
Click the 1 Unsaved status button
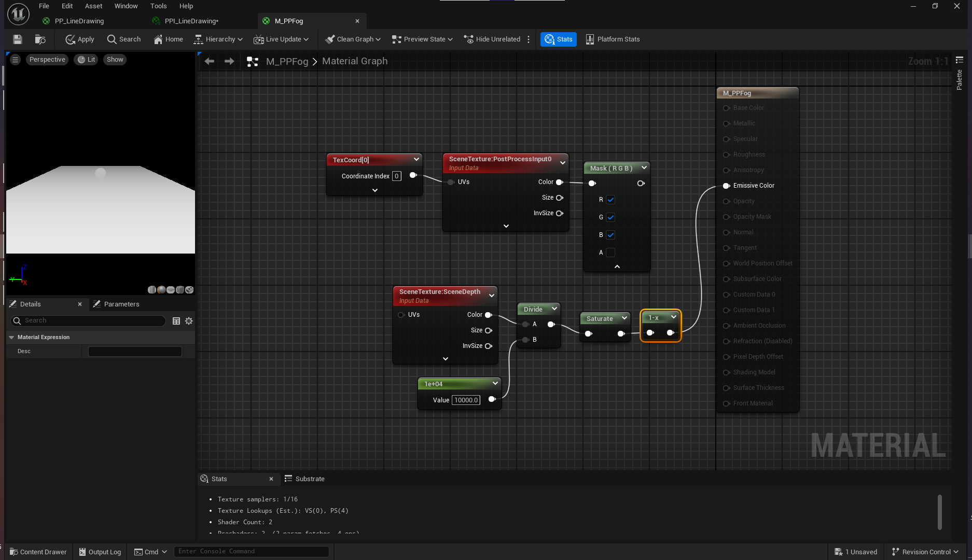click(x=856, y=552)
